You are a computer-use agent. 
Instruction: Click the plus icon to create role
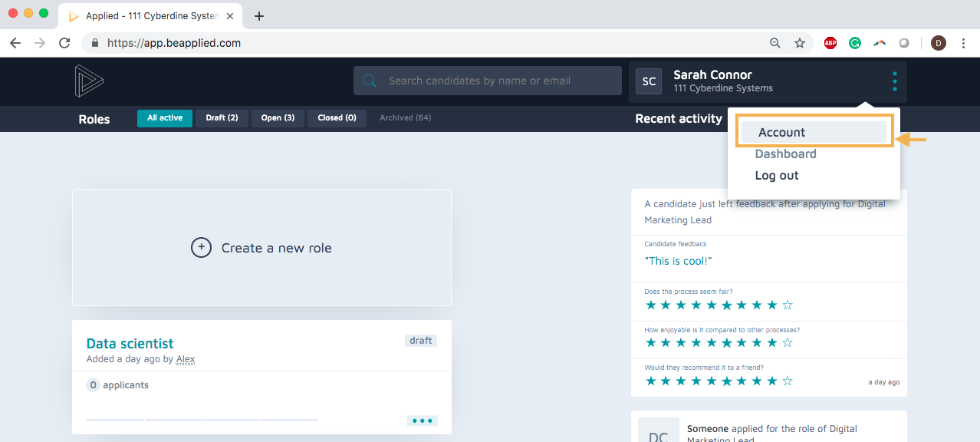click(x=201, y=248)
